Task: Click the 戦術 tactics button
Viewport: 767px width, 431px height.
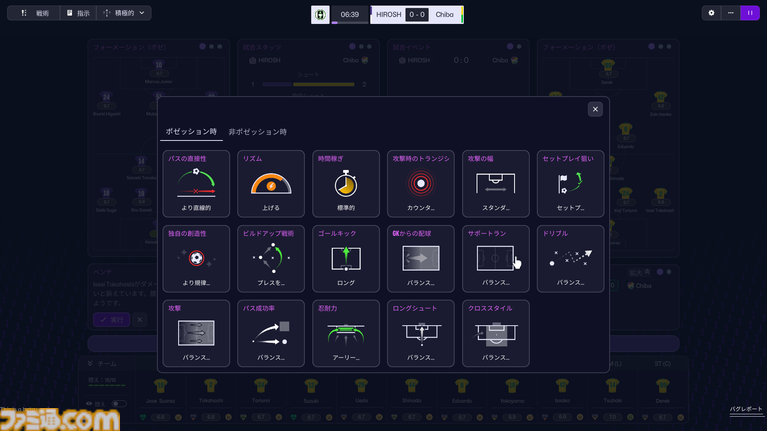Action: click(34, 13)
